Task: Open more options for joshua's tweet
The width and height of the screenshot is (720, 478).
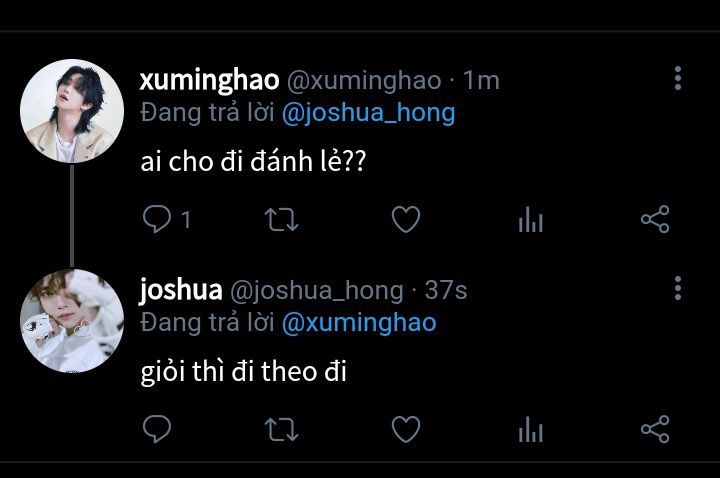Action: 678,288
